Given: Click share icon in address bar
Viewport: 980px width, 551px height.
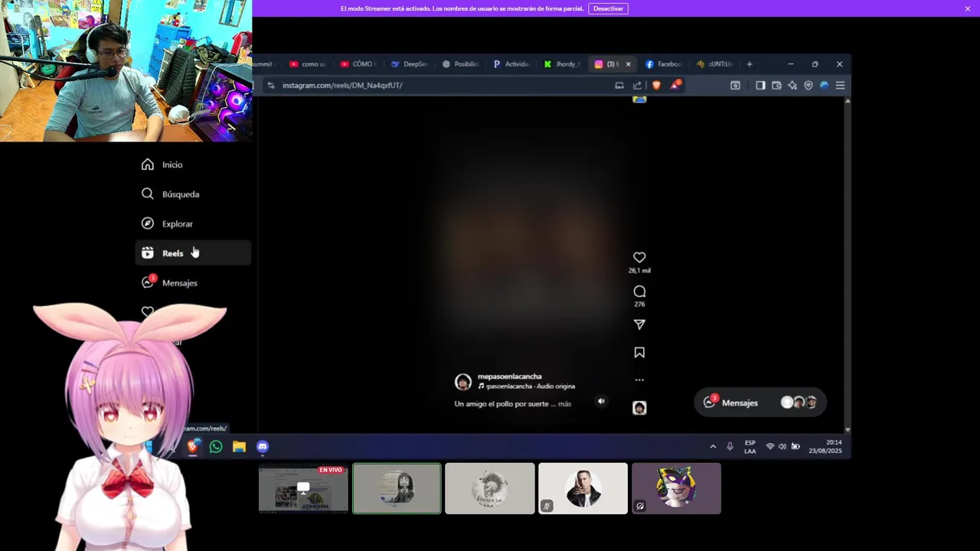Looking at the screenshot, I should pyautogui.click(x=637, y=86).
